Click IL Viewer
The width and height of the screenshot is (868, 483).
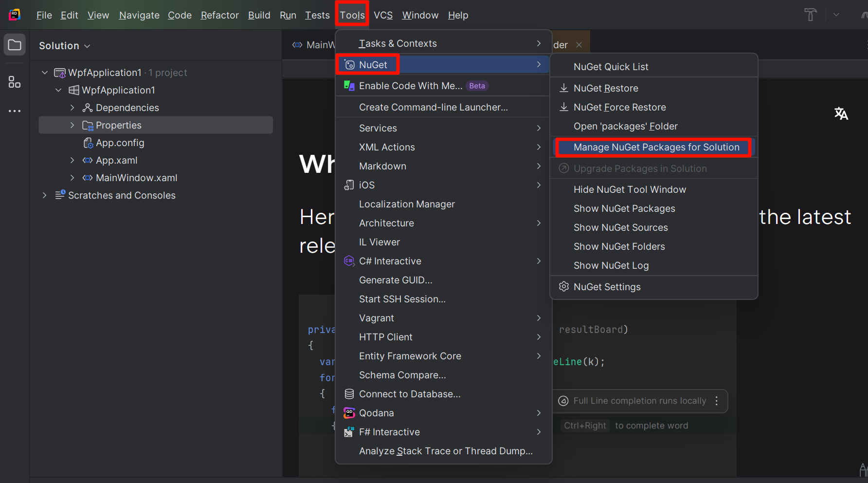coord(443,242)
